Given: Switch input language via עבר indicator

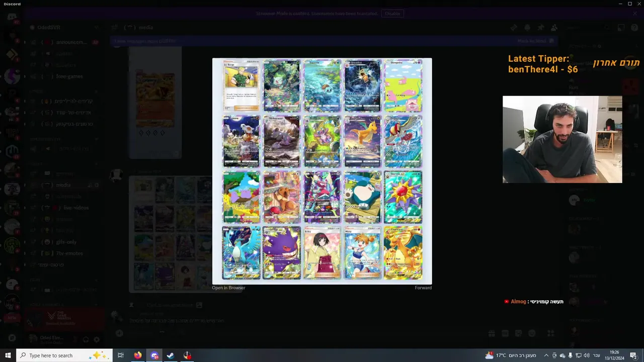Looking at the screenshot, I should [x=597, y=355].
